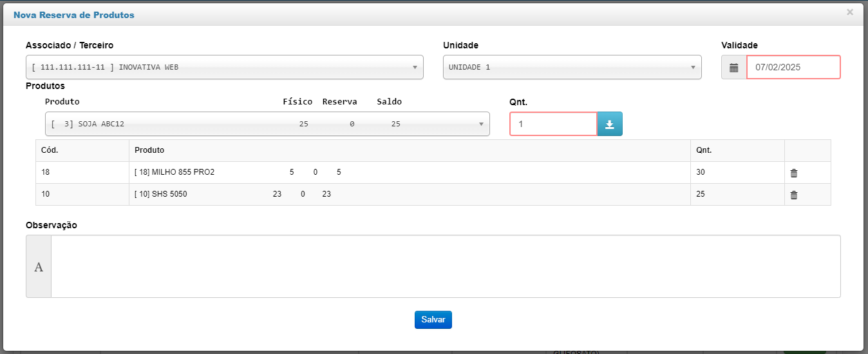
Task: Close the Nova Reserva de Produtos dialog
Action: click(850, 12)
